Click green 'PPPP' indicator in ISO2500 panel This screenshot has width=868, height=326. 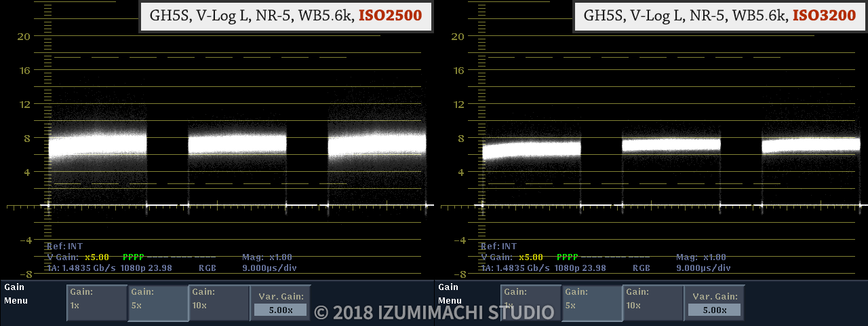coord(134,257)
